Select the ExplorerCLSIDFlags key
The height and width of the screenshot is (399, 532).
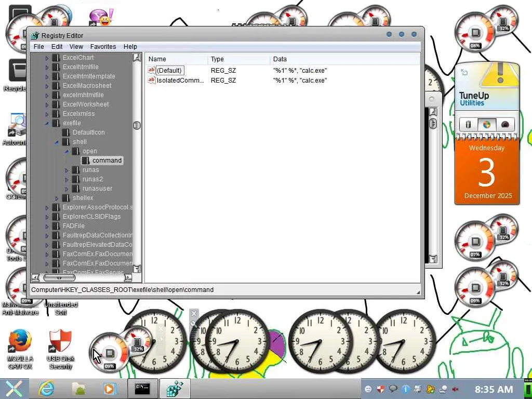[x=91, y=217]
